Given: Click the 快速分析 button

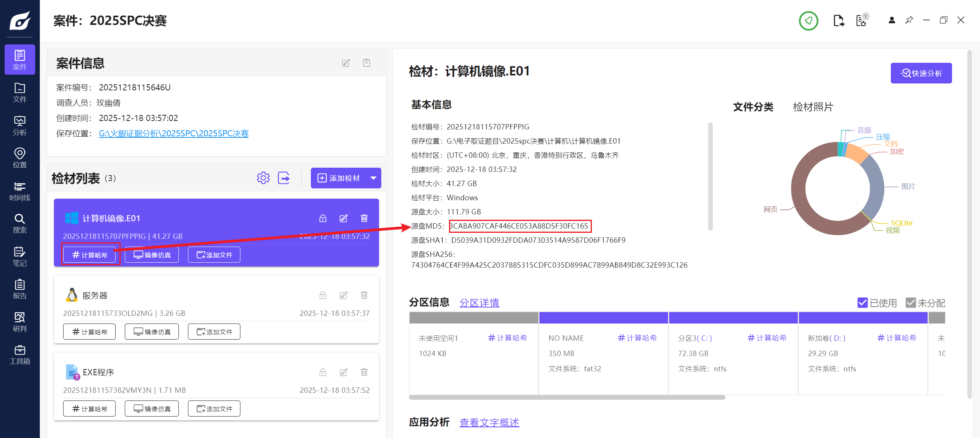Looking at the screenshot, I should point(921,73).
